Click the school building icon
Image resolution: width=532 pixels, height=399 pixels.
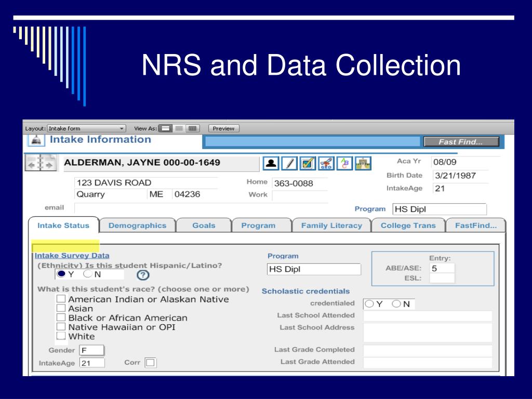pyautogui.click(x=363, y=163)
